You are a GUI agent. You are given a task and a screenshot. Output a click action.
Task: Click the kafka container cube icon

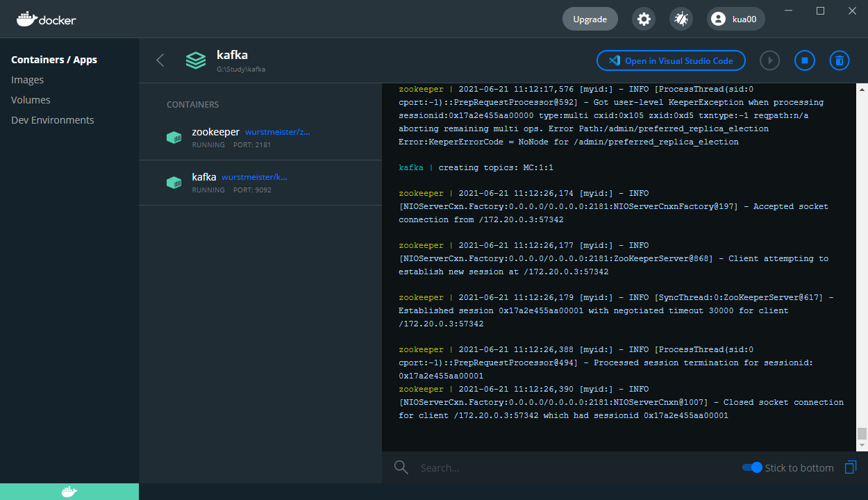tap(174, 183)
